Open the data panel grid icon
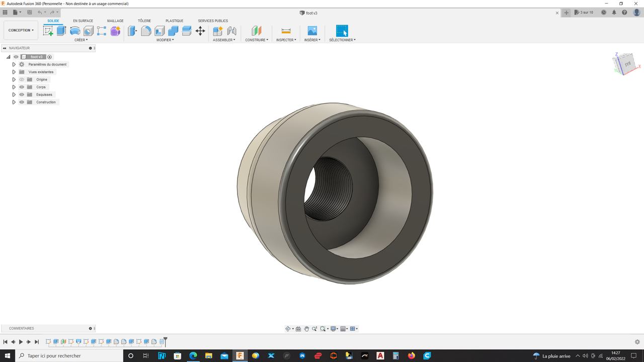The image size is (644, 362). click(x=4, y=12)
